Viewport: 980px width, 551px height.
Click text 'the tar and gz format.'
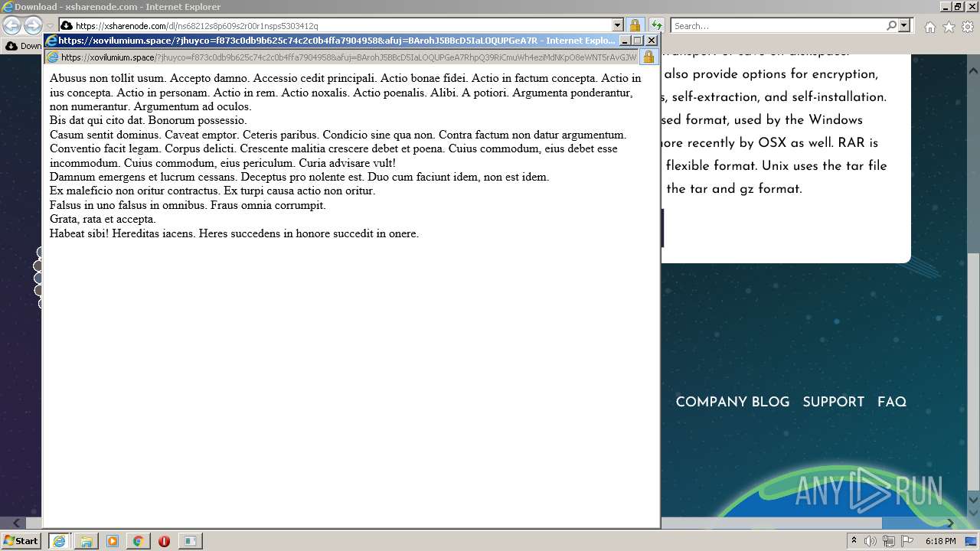tap(734, 189)
